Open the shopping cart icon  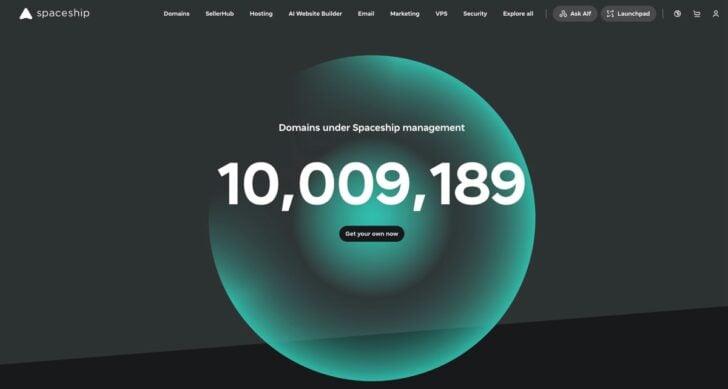(x=696, y=14)
